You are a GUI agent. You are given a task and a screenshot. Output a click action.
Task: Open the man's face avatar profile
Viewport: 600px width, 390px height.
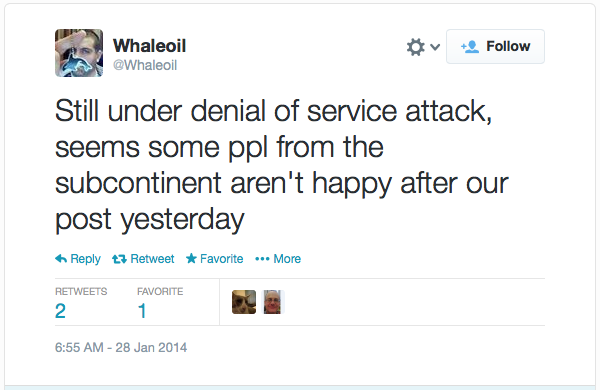click(x=272, y=302)
